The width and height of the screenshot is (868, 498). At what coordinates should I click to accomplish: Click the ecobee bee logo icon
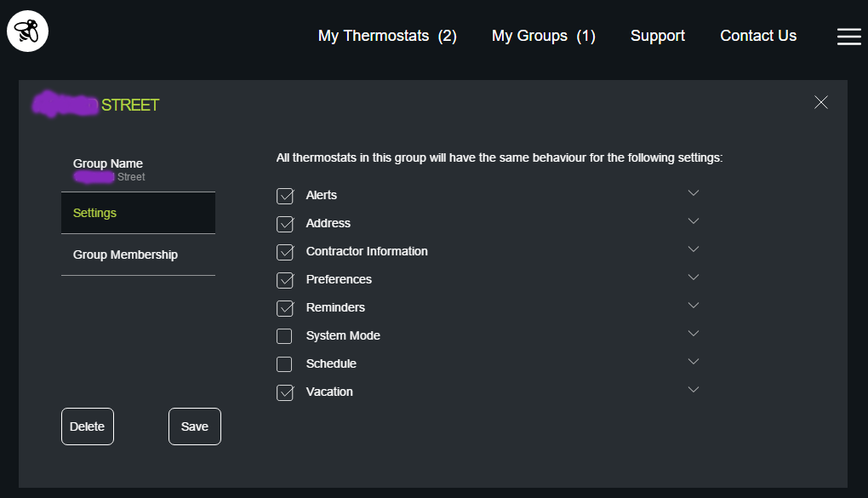27,32
